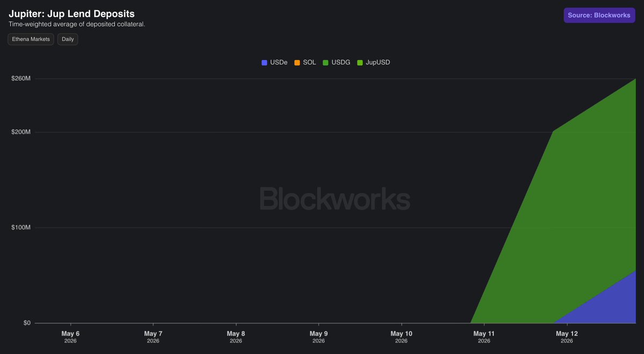
Task: Click the May 10 x-axis date label
Action: tap(401, 337)
